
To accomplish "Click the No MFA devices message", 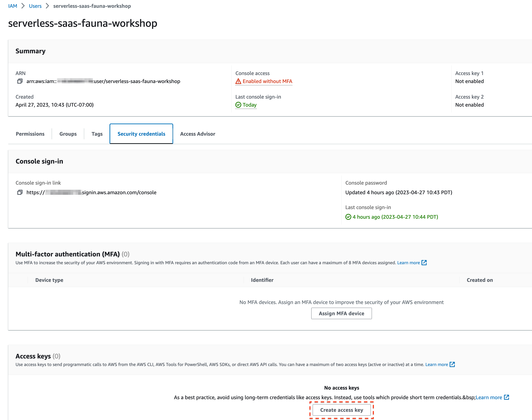I will 341,302.
